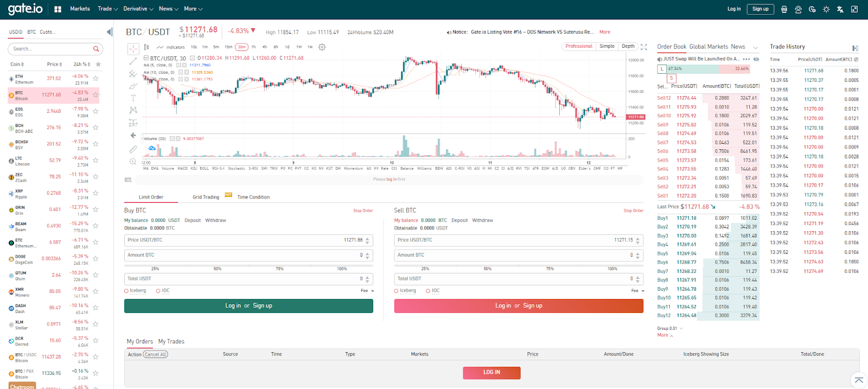Select the brush drawing tool
Screen dimensions: 868x389
click(133, 86)
